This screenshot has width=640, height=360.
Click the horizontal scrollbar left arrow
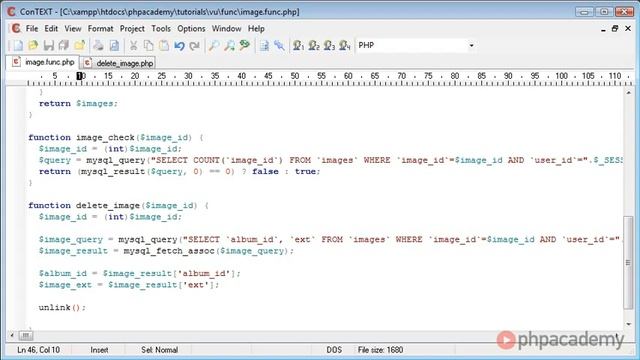tap(12, 336)
